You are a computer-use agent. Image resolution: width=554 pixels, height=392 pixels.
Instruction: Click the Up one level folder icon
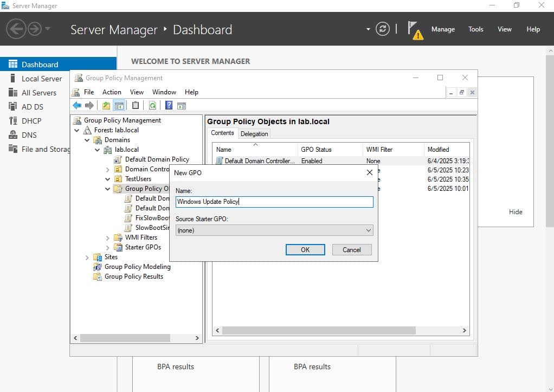106,106
